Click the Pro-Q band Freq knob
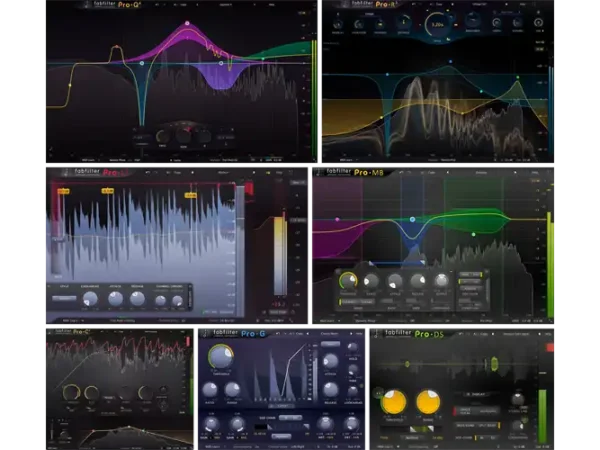The width and height of the screenshot is (600, 450). tap(162, 136)
